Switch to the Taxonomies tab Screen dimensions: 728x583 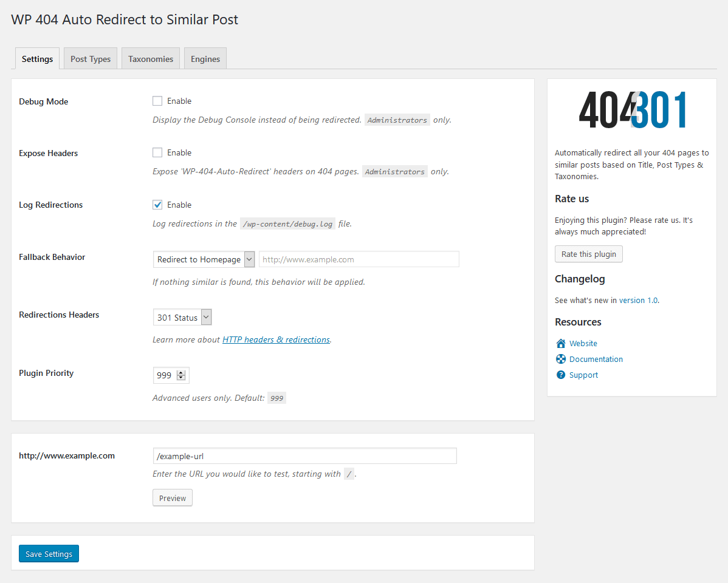coord(151,58)
